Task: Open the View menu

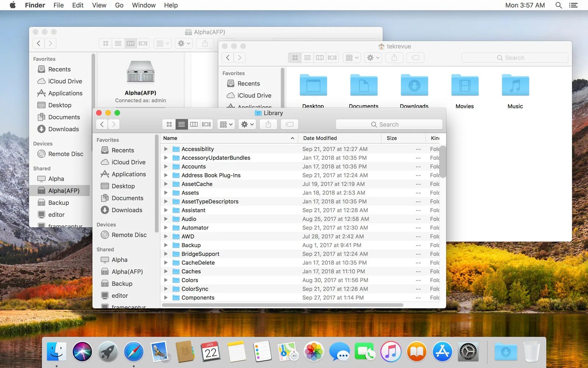Action: (99, 5)
